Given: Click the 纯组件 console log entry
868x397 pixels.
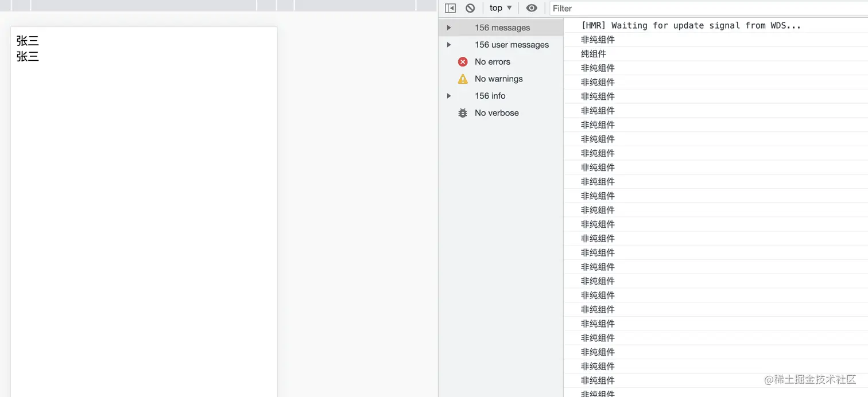Looking at the screenshot, I should [594, 54].
